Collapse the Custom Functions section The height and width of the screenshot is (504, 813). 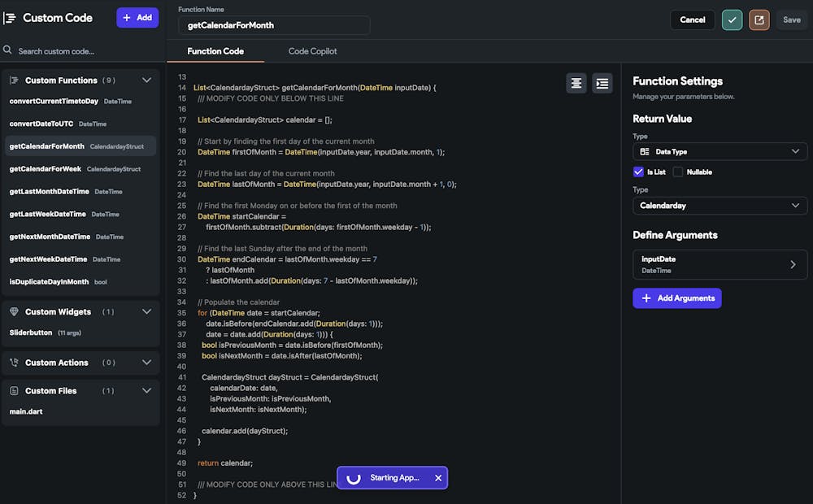146,80
